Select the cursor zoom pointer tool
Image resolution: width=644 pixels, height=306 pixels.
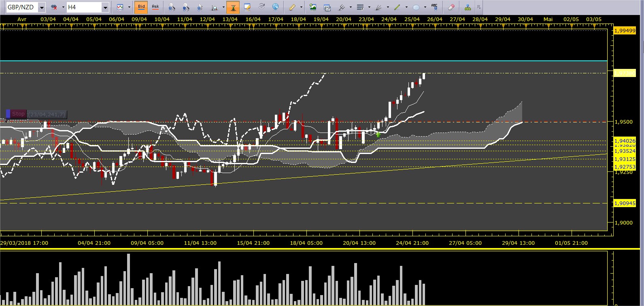coord(200,7)
